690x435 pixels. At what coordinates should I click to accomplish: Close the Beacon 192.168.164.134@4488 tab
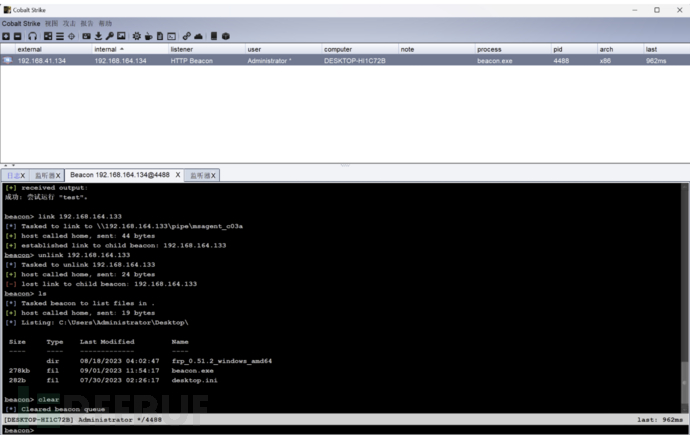click(178, 175)
